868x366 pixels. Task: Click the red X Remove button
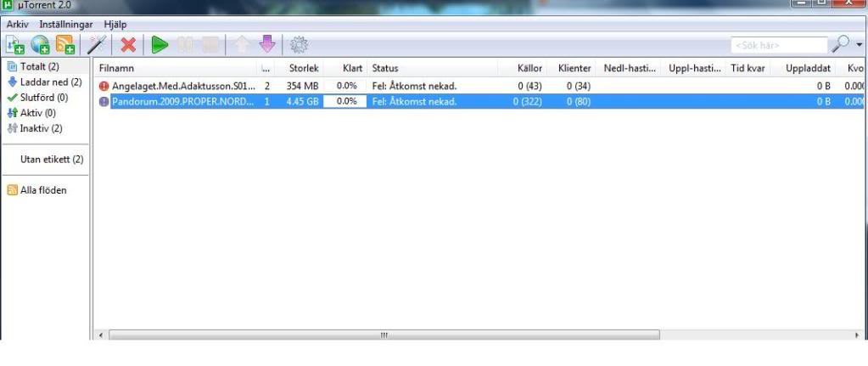[128, 45]
